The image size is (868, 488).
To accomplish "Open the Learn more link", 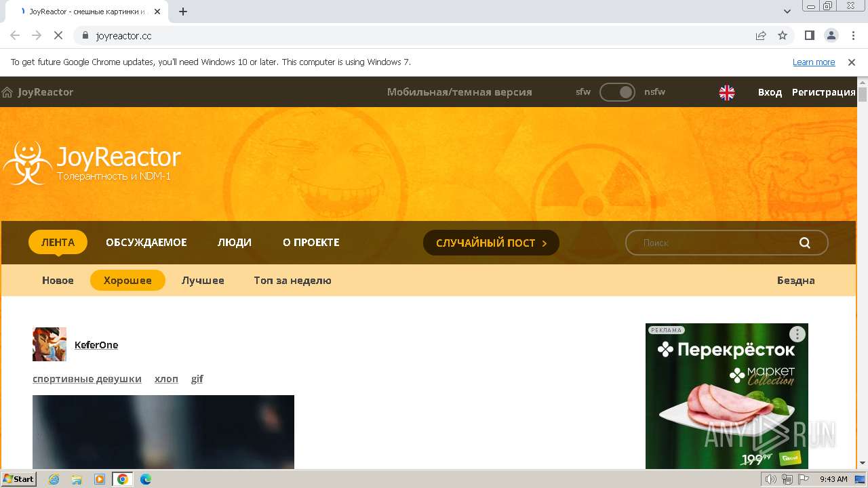I will 814,62.
